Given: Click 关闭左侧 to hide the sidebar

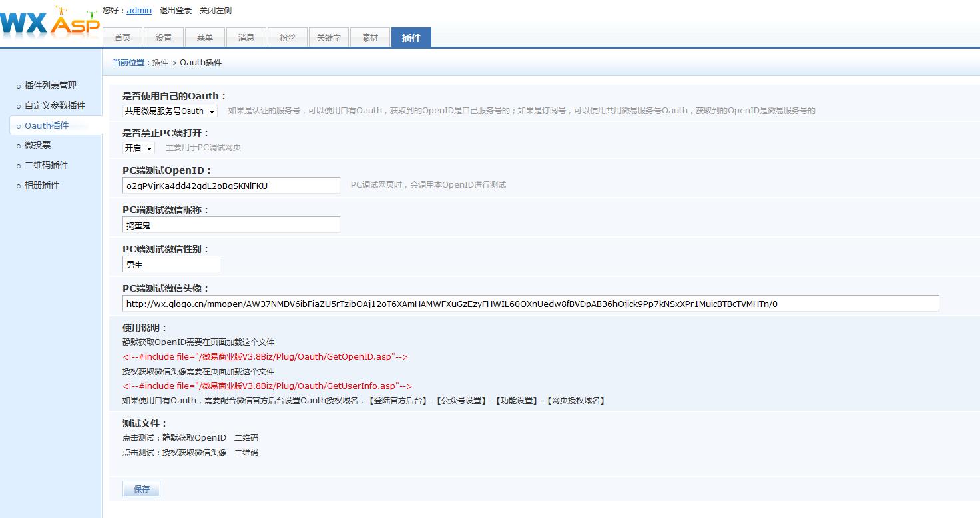Looking at the screenshot, I should [x=216, y=10].
